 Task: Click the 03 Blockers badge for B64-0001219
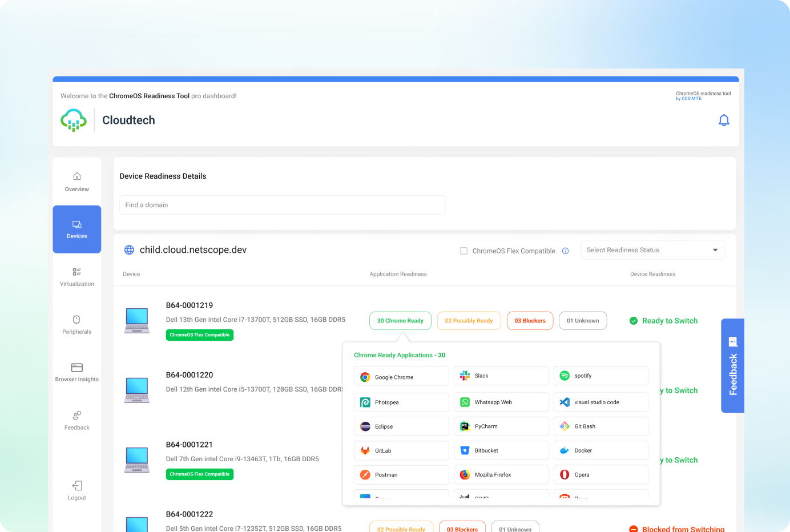(x=530, y=320)
